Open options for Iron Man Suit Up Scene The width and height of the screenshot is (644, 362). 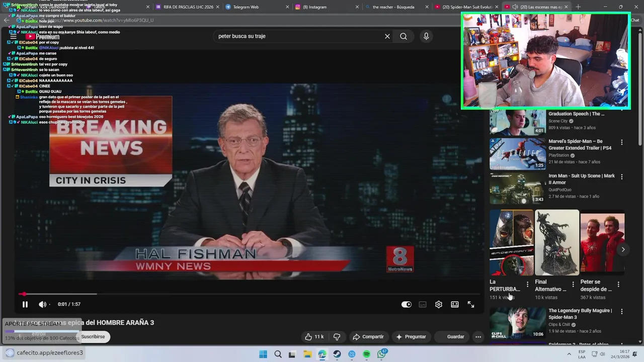pos(622,176)
